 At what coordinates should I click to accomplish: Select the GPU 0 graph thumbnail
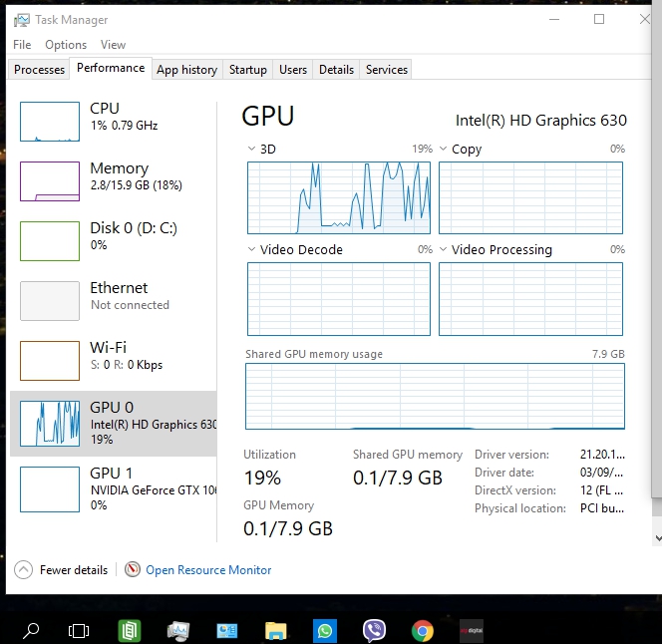pos(50,424)
